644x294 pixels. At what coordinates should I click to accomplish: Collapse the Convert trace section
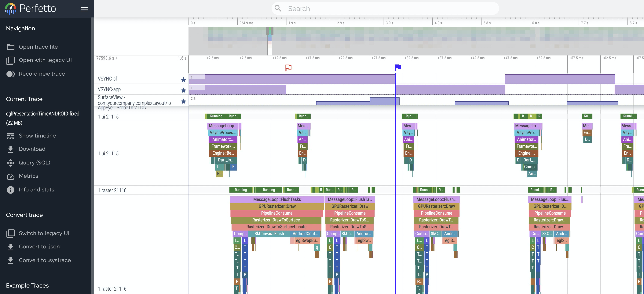24,215
